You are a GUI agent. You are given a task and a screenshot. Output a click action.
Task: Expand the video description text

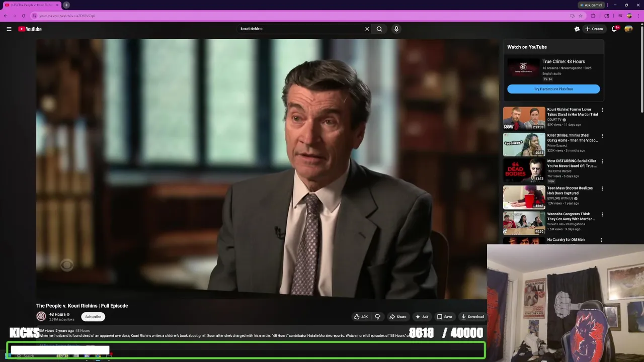click(90, 345)
